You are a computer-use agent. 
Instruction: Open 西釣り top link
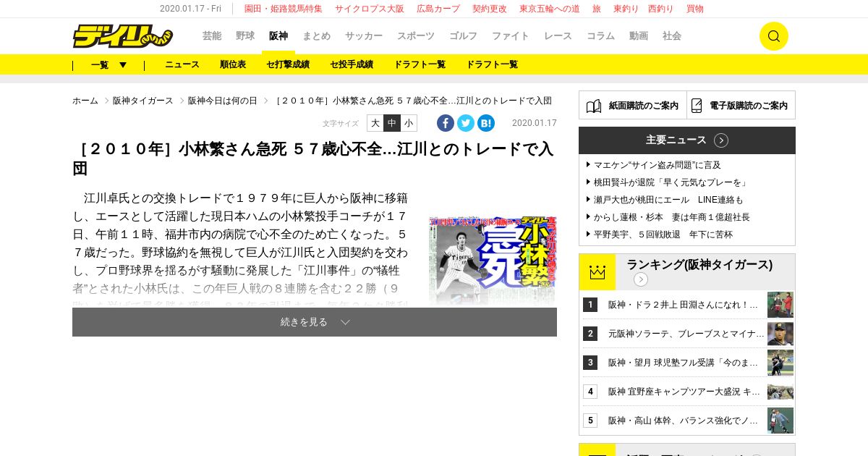pyautogui.click(x=661, y=9)
